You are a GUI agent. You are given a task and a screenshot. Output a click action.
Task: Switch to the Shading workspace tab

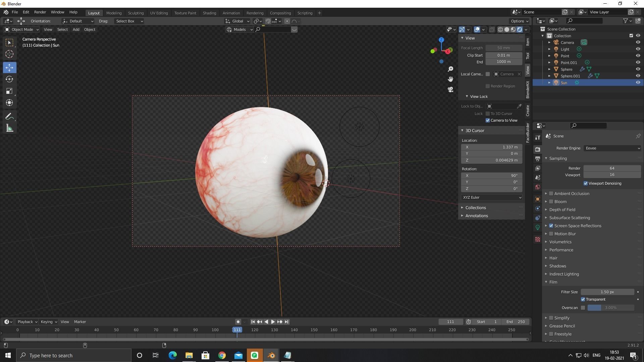209,13
